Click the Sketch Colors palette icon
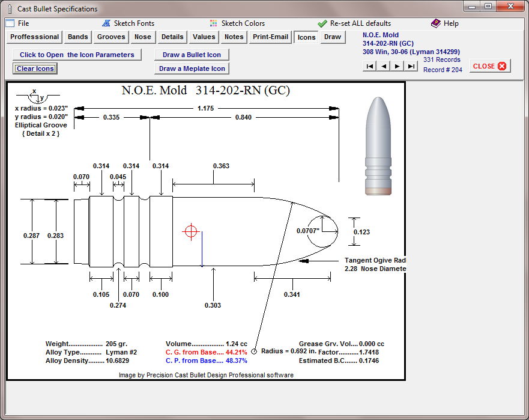Image resolution: width=529 pixels, height=420 pixels. tap(214, 23)
